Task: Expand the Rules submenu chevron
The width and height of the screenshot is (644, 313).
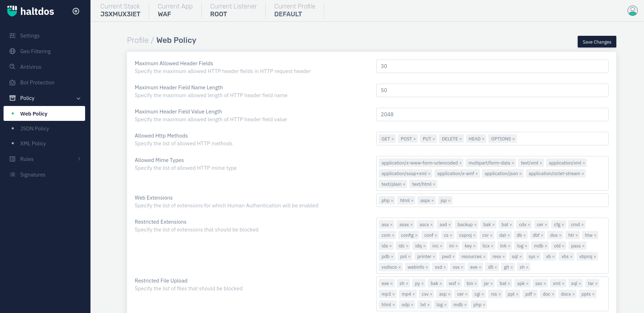Action: pos(79,159)
